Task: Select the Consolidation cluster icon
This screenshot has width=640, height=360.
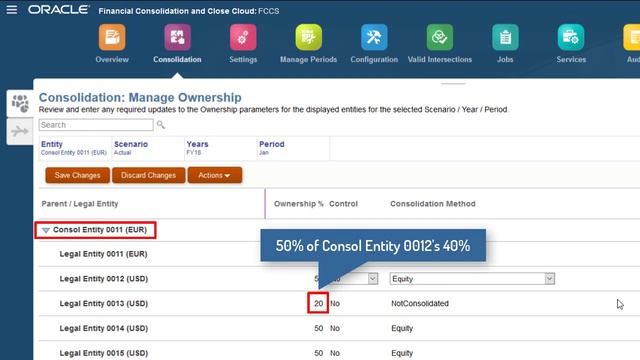Action: click(x=177, y=37)
